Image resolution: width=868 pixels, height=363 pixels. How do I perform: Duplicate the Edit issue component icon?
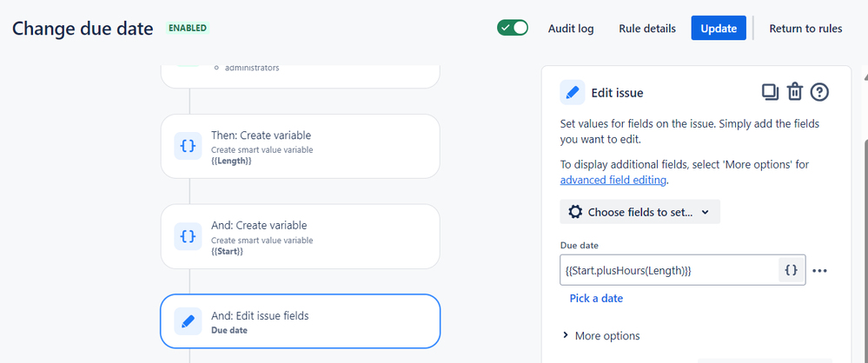[770, 92]
